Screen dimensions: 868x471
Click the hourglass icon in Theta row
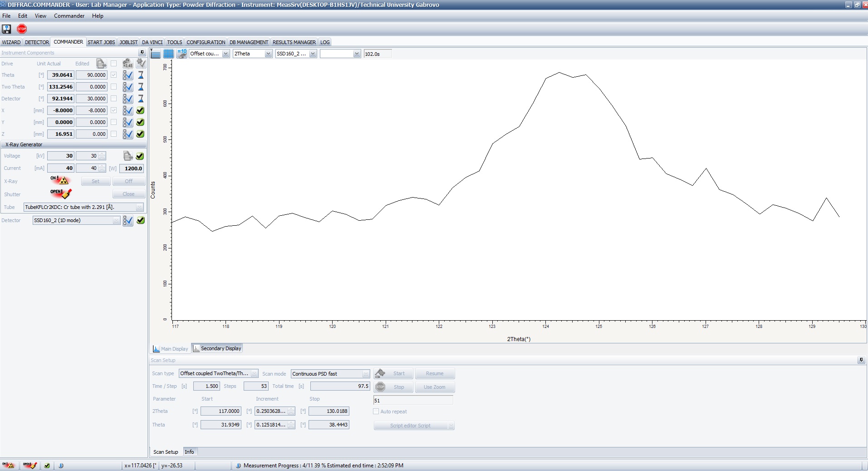[141, 75]
